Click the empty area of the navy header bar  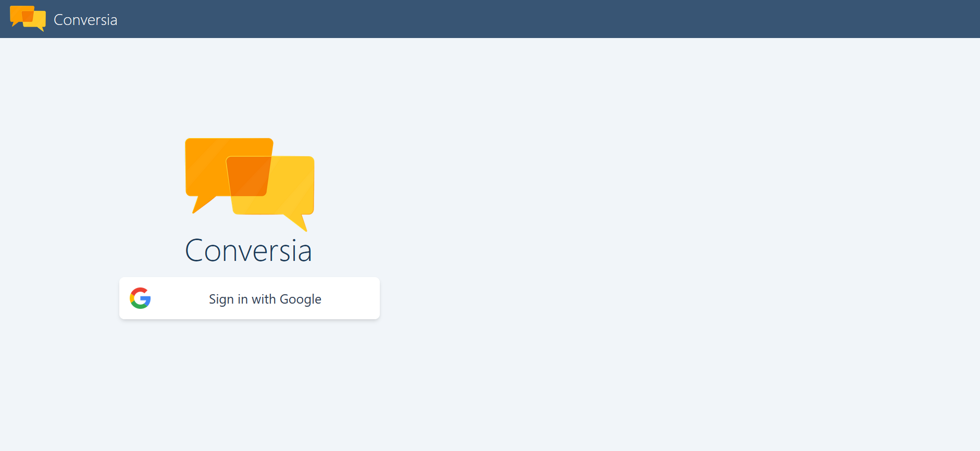point(521,19)
